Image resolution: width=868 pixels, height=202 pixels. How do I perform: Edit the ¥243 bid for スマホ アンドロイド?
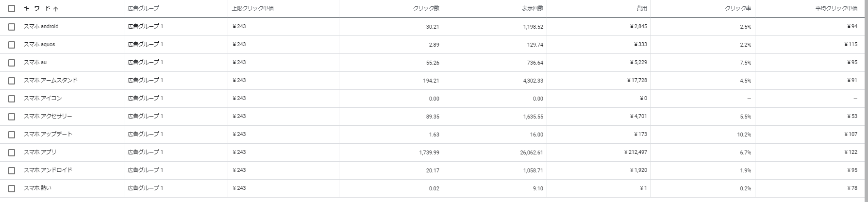pyautogui.click(x=239, y=170)
